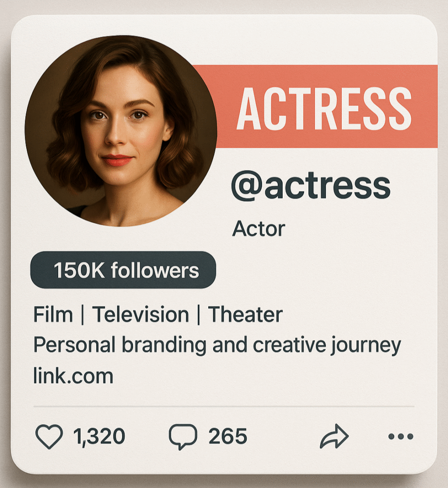Screen dimensions: 448x488
Task: Open the @actress handle
Action: [311, 185]
